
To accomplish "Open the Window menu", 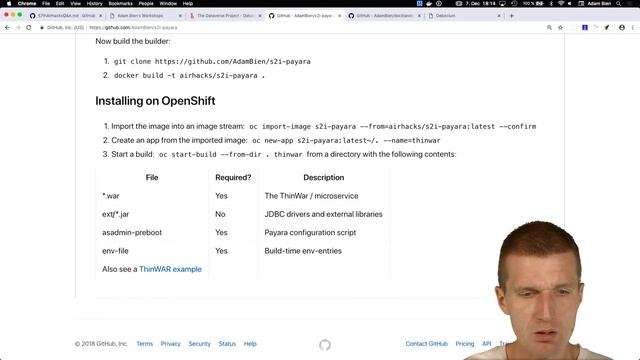I will pos(168,3).
